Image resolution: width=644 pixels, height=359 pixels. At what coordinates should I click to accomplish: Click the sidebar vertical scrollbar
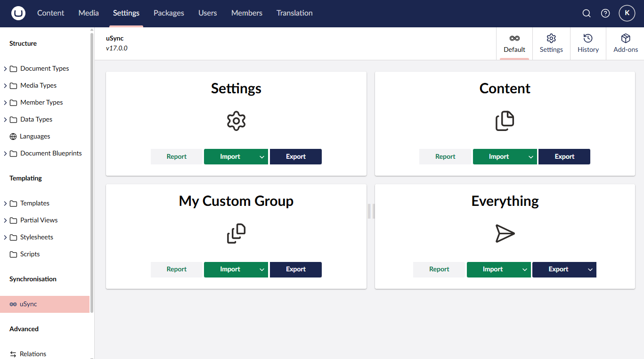[92, 172]
